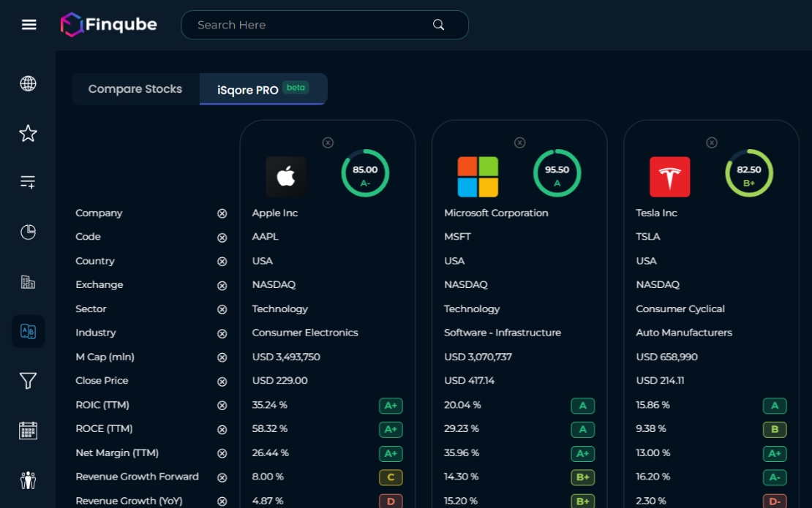Viewport: 812px width, 508px height.
Task: Click Microsoft's Revenue Growth Forward B+ badge
Action: click(x=583, y=477)
